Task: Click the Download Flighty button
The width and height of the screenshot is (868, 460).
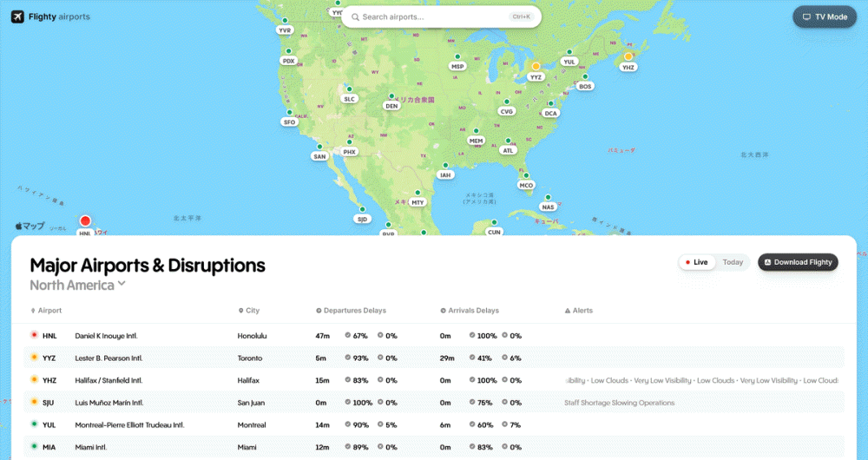Action: (798, 262)
